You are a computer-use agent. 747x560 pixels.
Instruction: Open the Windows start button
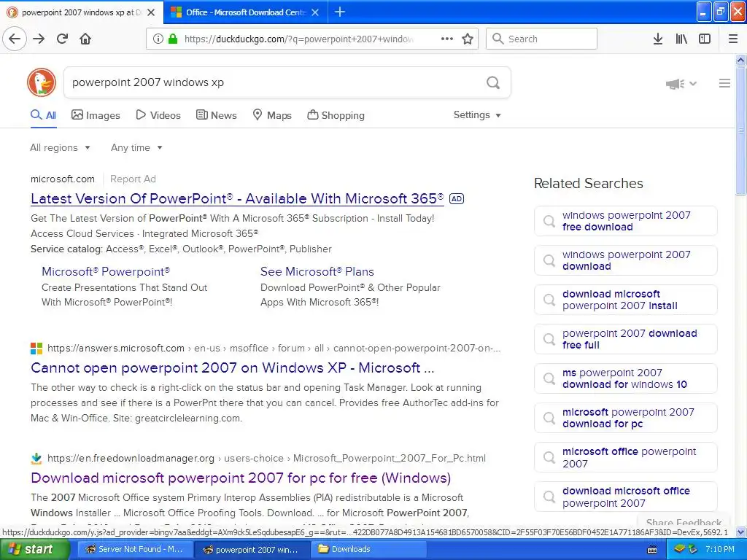coord(35,549)
